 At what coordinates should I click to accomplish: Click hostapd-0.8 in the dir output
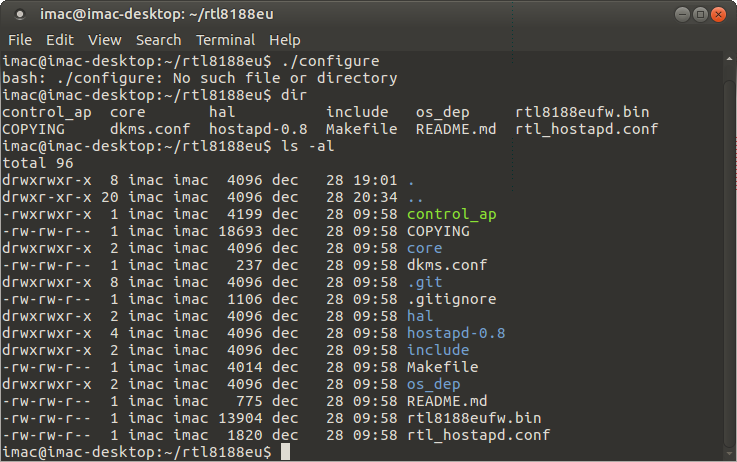tap(258, 129)
